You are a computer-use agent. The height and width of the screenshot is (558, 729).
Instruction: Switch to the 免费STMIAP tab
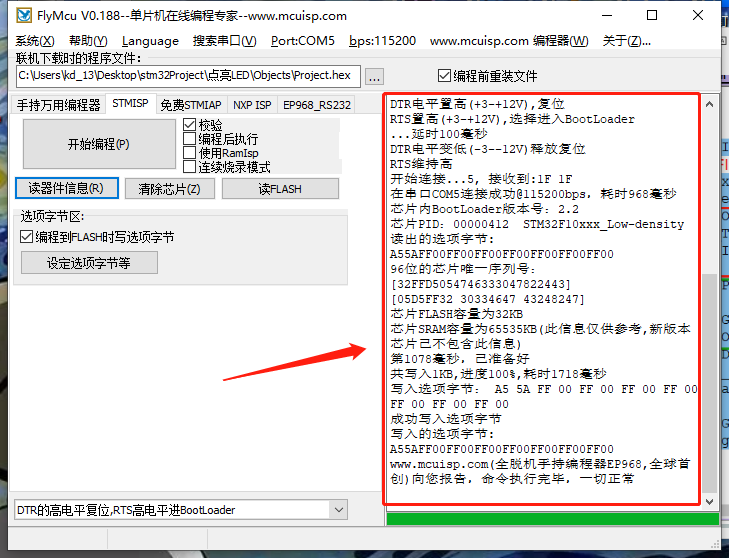click(x=190, y=104)
